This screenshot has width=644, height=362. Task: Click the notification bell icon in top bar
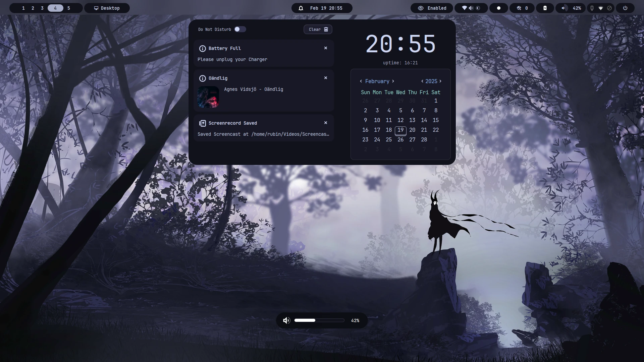point(301,8)
